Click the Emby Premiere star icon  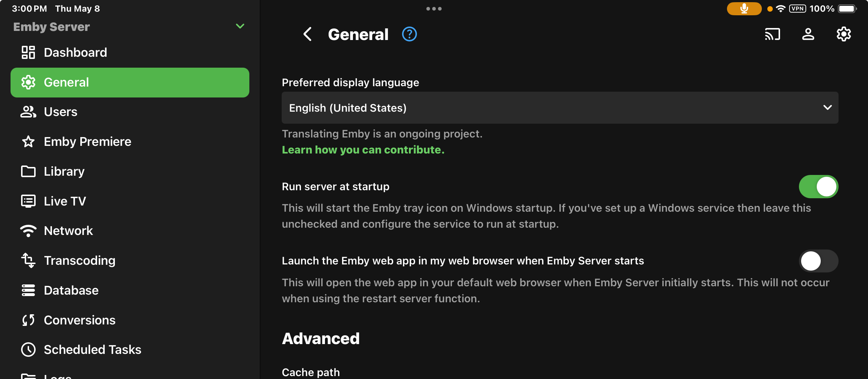pyautogui.click(x=28, y=141)
